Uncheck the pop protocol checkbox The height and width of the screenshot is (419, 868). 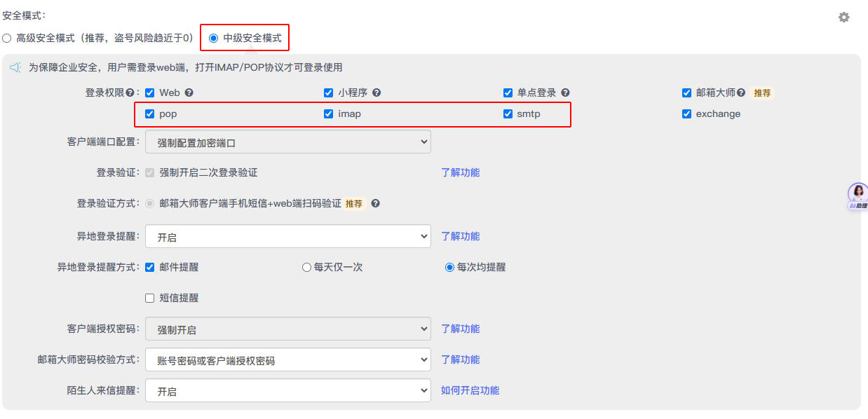click(x=149, y=114)
